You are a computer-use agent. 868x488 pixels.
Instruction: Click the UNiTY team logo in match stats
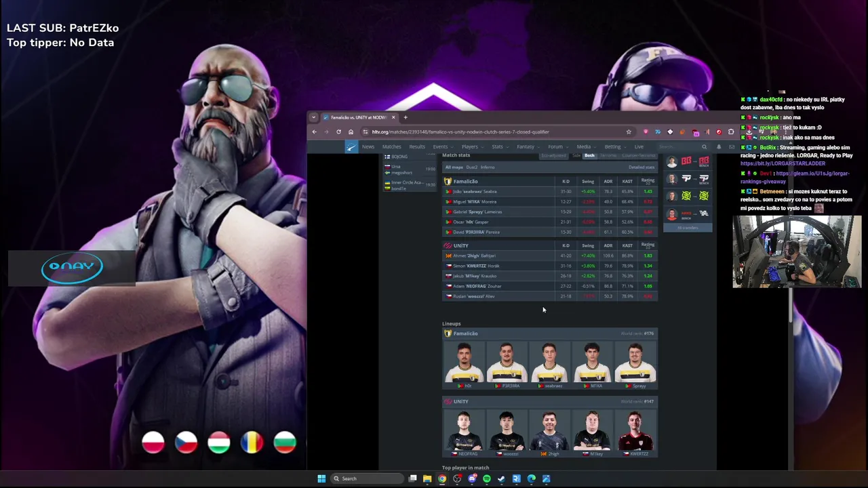448,245
